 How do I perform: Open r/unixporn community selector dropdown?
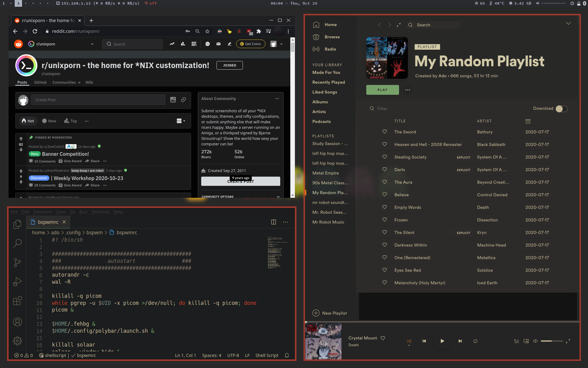click(92, 44)
